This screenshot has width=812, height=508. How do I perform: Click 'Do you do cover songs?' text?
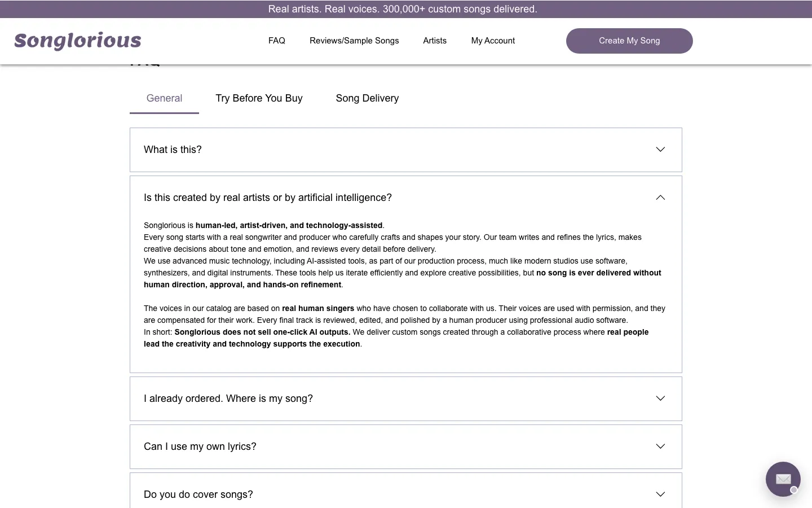click(x=198, y=494)
